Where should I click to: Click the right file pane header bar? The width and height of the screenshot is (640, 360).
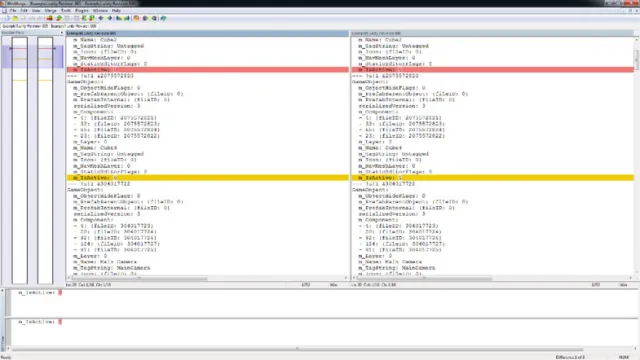pyautogui.click(x=492, y=33)
